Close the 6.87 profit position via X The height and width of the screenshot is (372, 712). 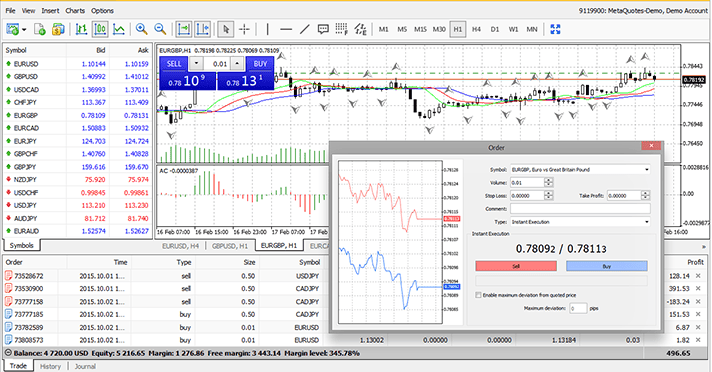pos(698,327)
